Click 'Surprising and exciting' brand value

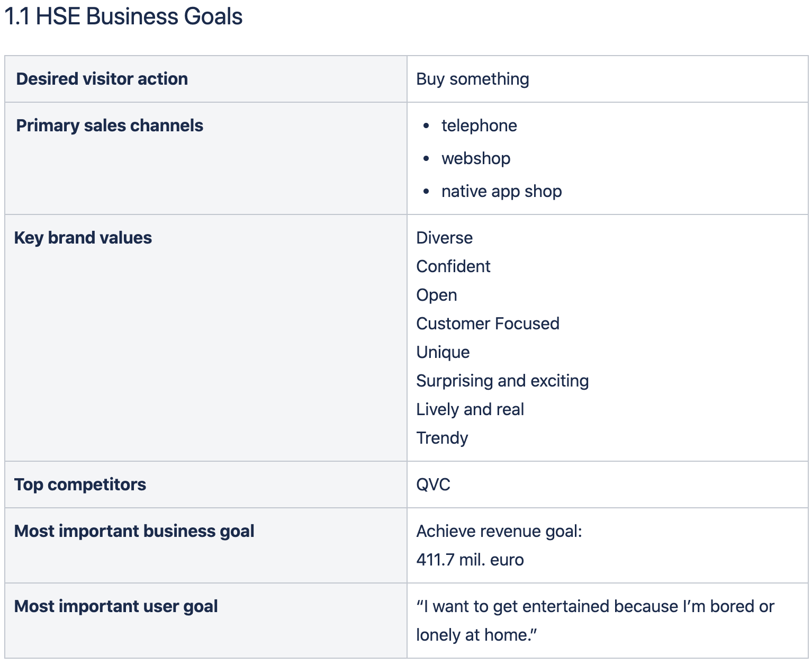click(502, 381)
